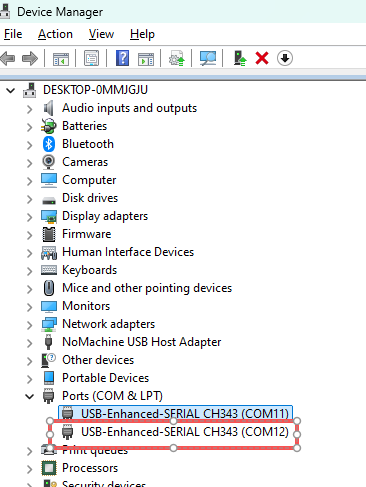Expand the Processors chevron
The image size is (366, 487).
pyautogui.click(x=30, y=469)
